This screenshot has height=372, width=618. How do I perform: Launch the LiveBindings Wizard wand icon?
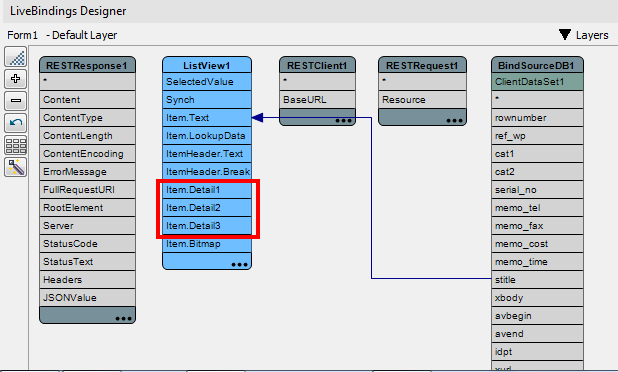[16, 167]
